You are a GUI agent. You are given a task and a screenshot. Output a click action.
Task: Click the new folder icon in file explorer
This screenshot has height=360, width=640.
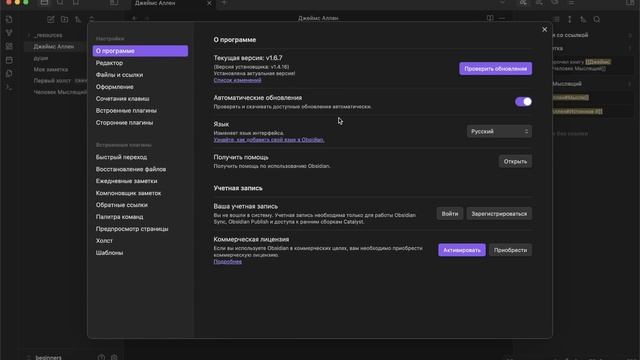coord(64,19)
